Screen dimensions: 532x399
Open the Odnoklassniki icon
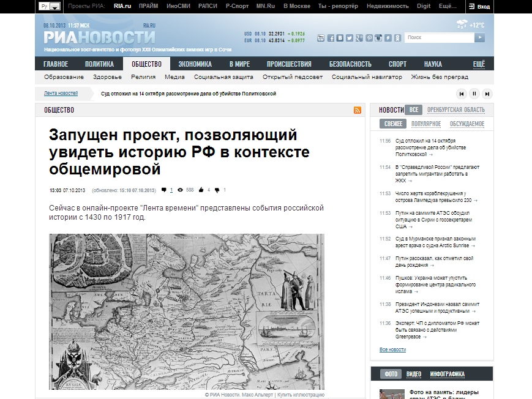397,38
